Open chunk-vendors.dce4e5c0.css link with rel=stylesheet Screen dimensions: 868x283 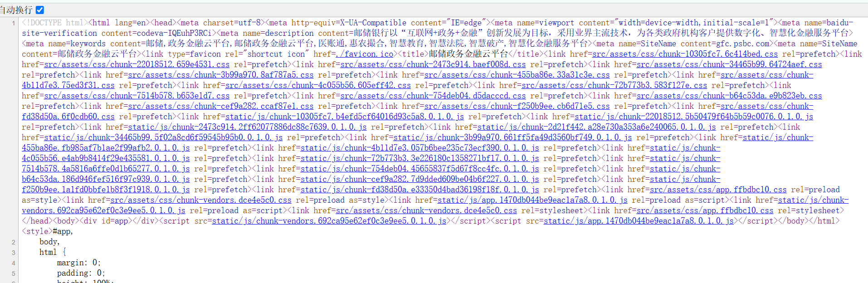click(426, 210)
